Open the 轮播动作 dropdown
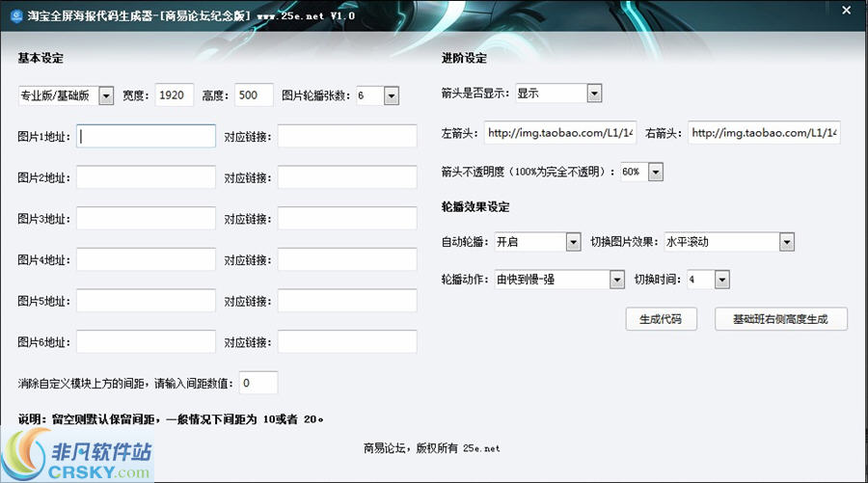 [559, 280]
